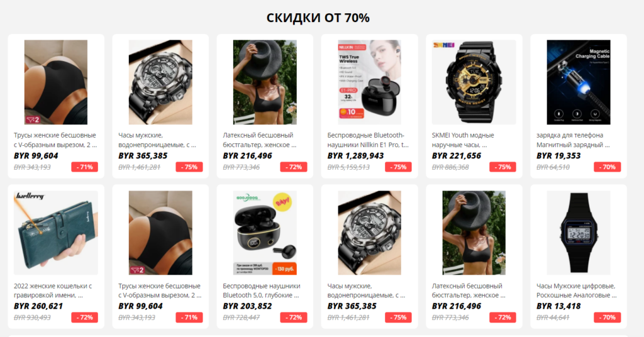Image resolution: width=644 pixels, height=337 pixels.
Task: Click the -70% badge under BYR 13,418
Action: coord(607,318)
